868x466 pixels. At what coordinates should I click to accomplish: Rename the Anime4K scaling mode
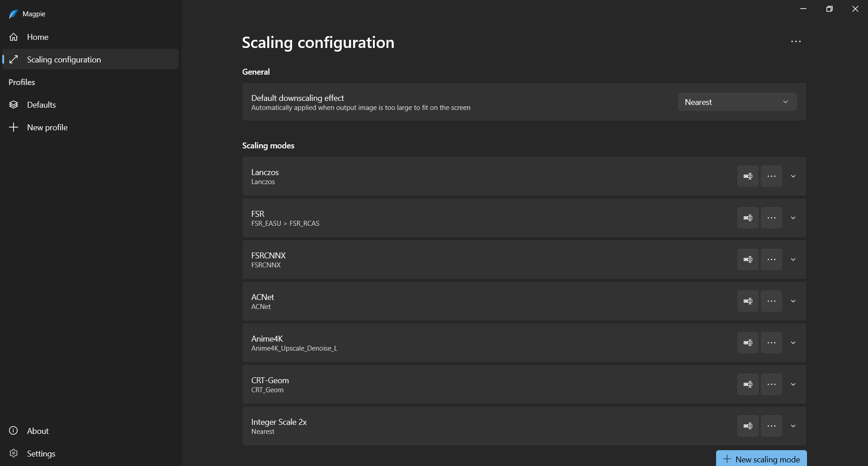[748, 342]
